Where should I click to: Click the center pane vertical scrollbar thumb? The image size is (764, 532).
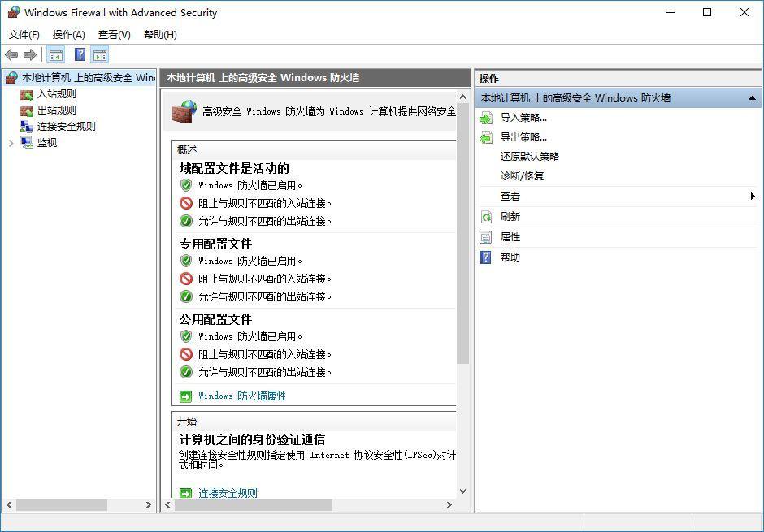pos(463,234)
